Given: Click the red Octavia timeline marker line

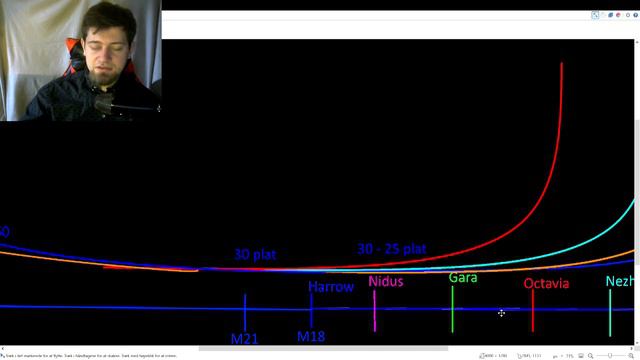Looking at the screenshot, I should pyautogui.click(x=533, y=310).
